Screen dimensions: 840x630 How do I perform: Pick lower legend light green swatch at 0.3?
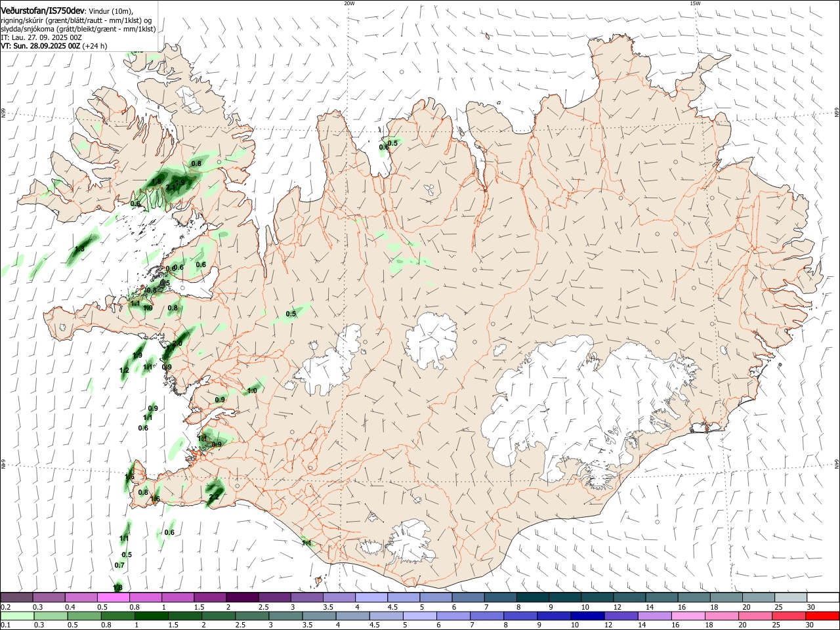[51, 616]
